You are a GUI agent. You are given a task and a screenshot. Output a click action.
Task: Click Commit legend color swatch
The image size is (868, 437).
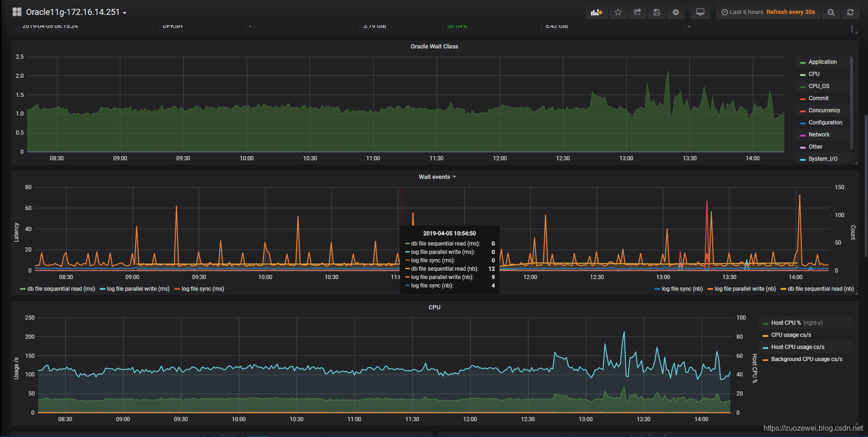[x=803, y=99]
